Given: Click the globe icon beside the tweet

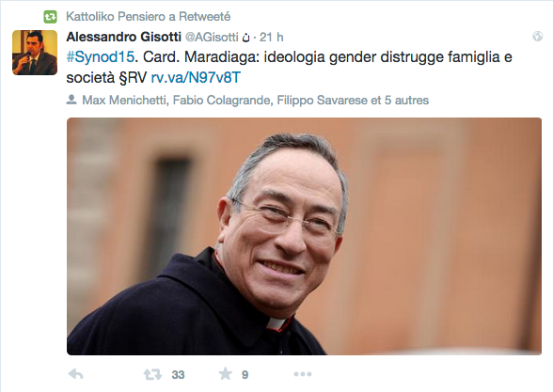Looking at the screenshot, I should 538,36.
